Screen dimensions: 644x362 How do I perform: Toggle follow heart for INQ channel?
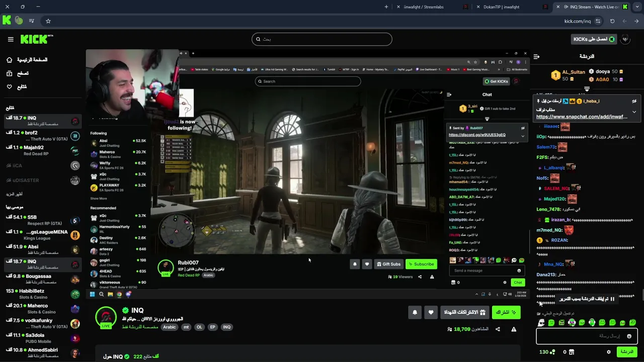[431, 312]
